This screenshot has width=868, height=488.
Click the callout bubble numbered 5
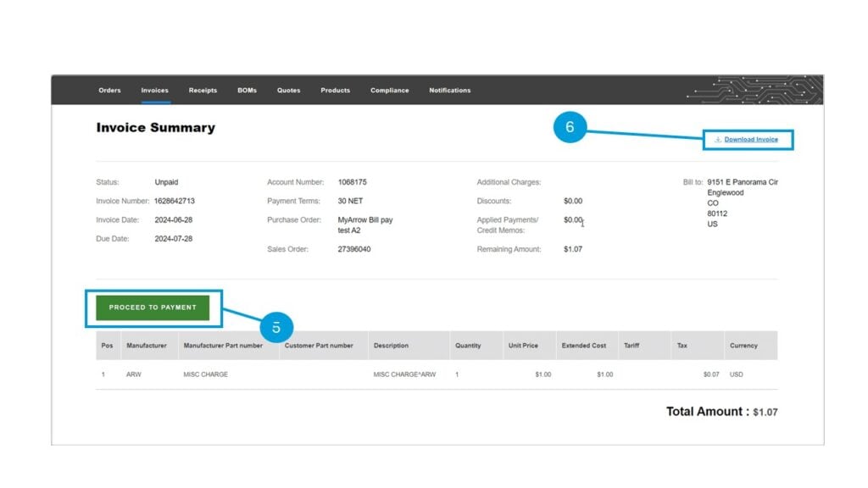(x=278, y=325)
